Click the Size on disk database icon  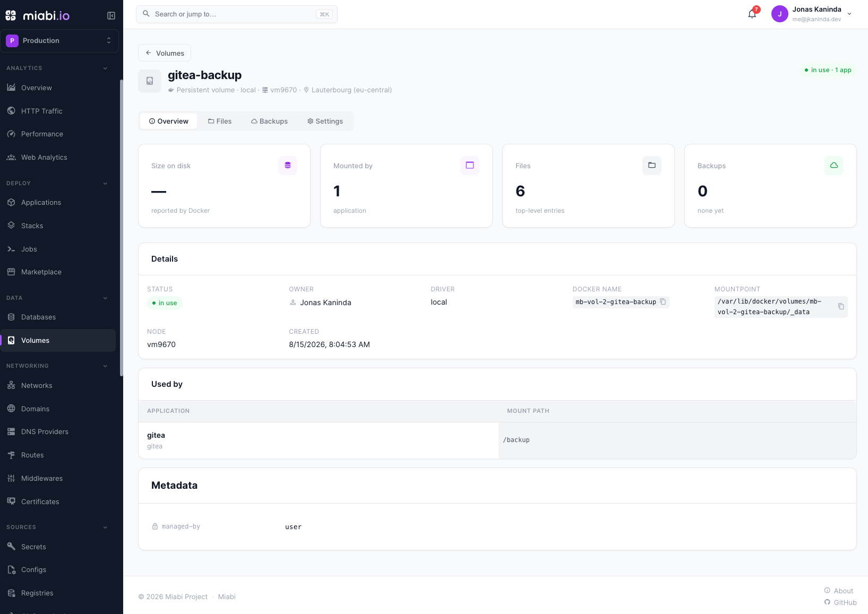tap(287, 165)
